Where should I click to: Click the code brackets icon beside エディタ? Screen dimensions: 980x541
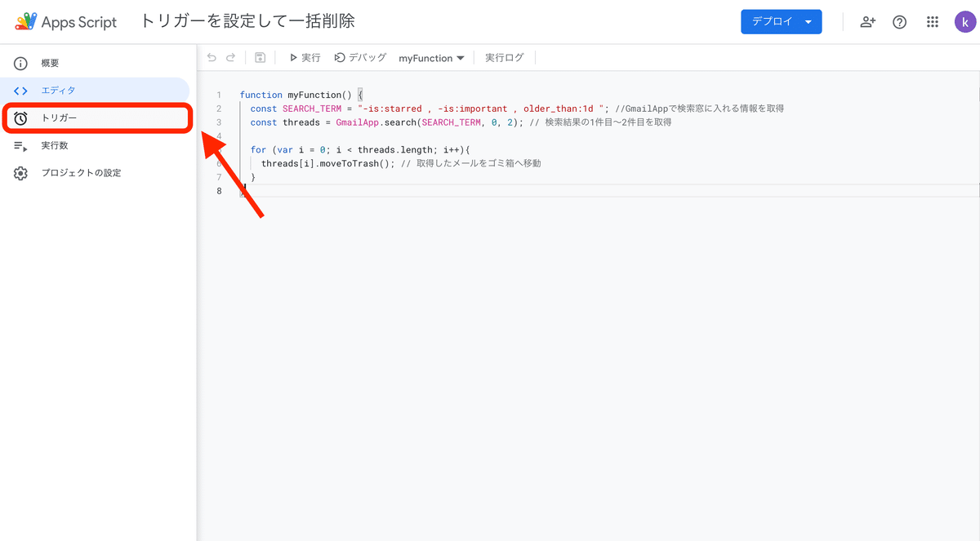[21, 91]
